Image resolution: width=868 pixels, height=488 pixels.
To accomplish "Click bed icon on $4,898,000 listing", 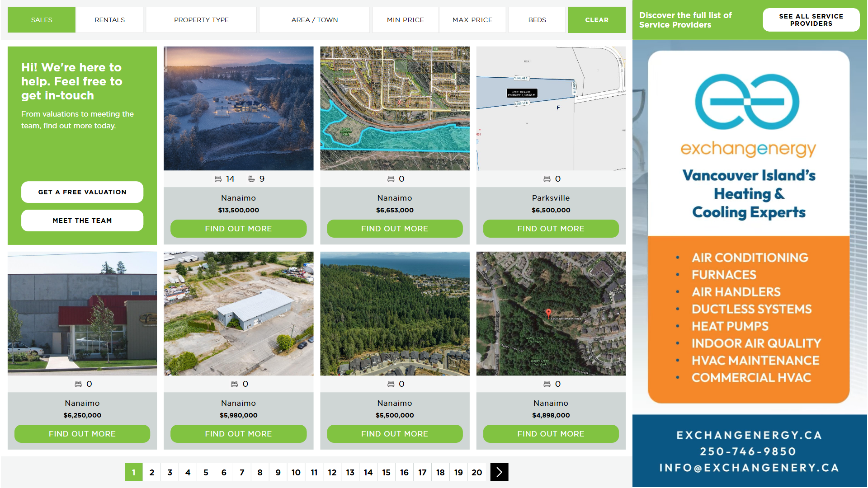I will [x=547, y=384].
